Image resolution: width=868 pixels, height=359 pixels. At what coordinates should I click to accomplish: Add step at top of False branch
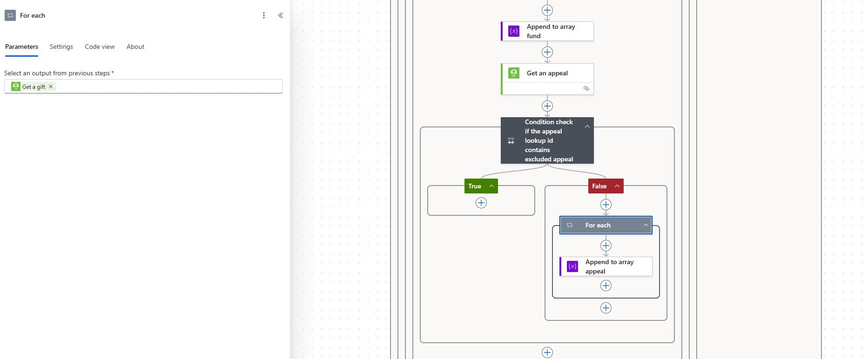(x=606, y=205)
